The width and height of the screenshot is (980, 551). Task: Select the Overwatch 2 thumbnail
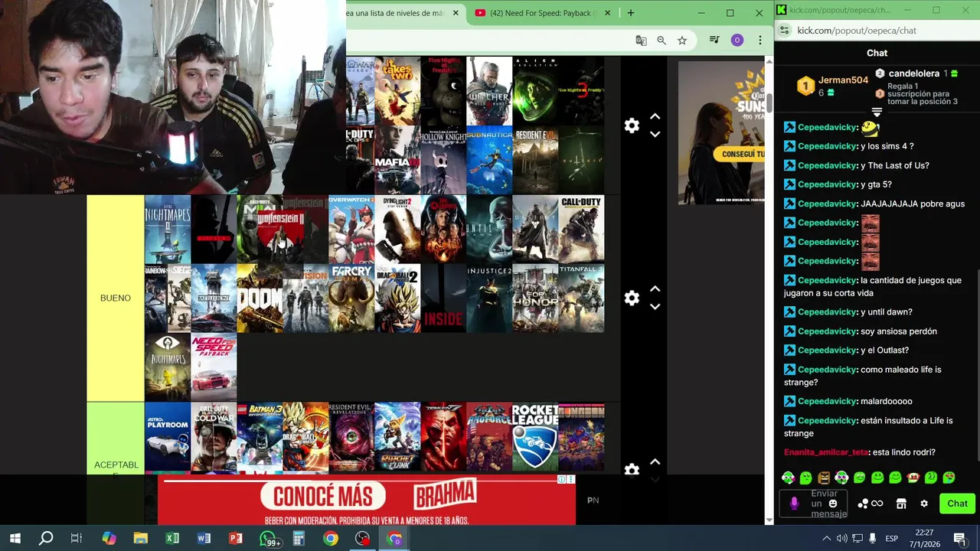[351, 230]
